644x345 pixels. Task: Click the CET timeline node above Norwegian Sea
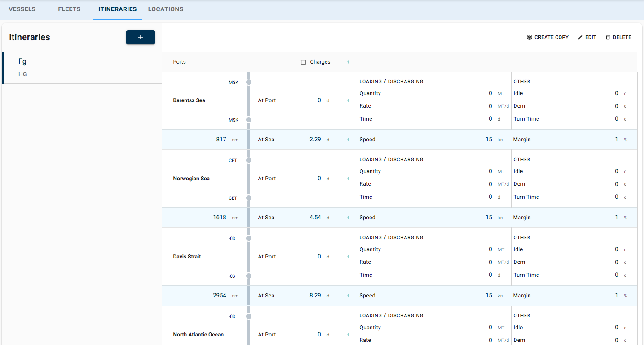coord(249,160)
